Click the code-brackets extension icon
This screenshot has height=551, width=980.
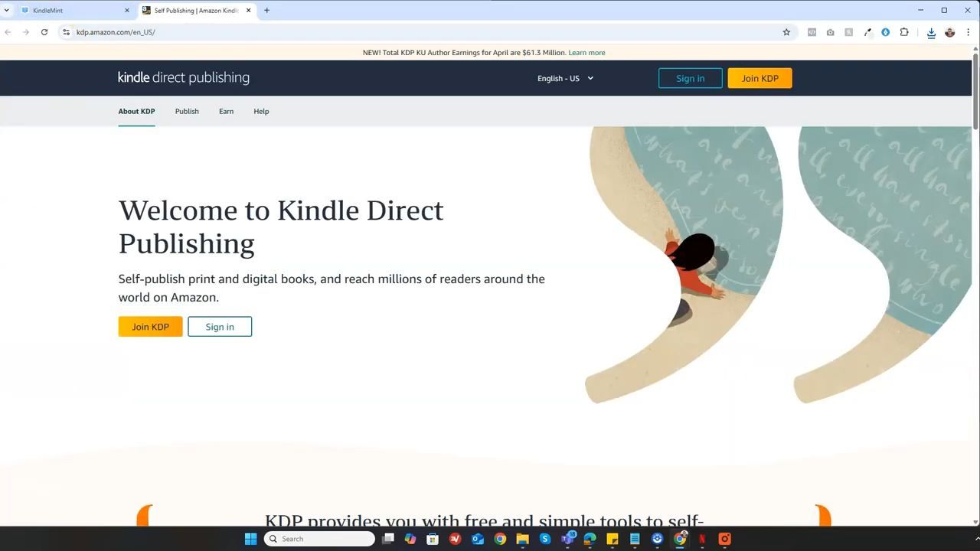point(812,32)
